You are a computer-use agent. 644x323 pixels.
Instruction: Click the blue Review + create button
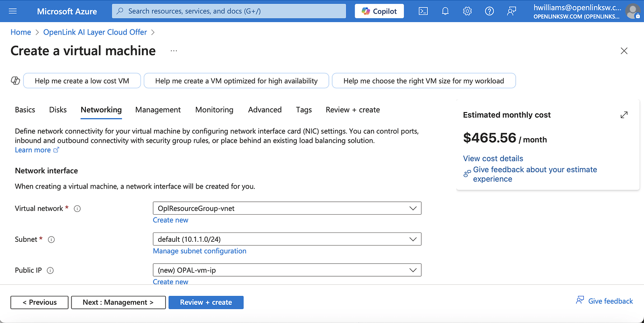[206, 302]
